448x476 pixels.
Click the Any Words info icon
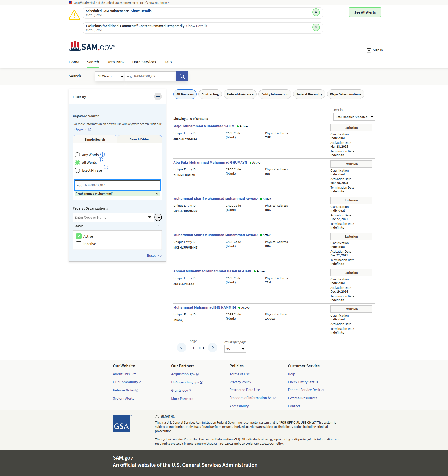click(x=102, y=154)
